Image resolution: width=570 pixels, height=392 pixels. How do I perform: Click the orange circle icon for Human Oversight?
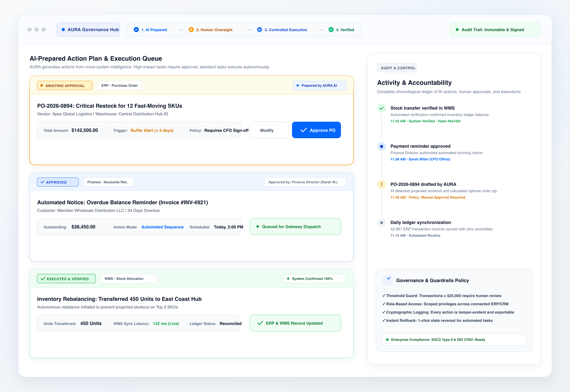point(191,30)
